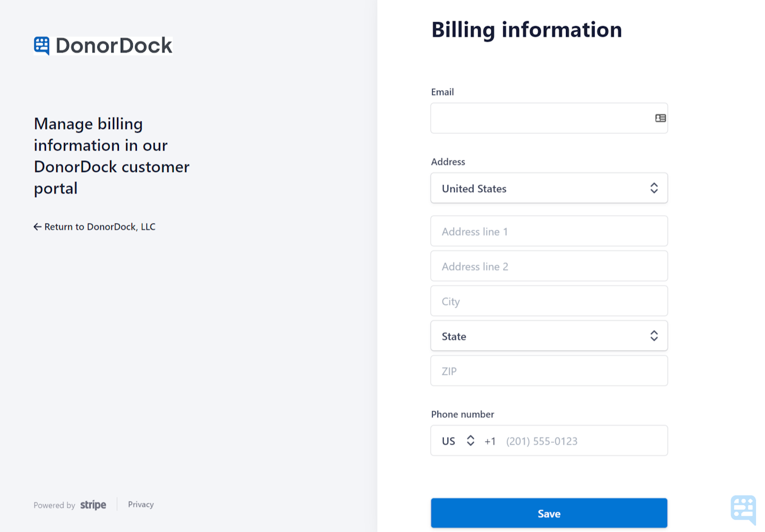Screen dimensions: 765x532
Task: Click the Stripe logo
Action: point(93,505)
